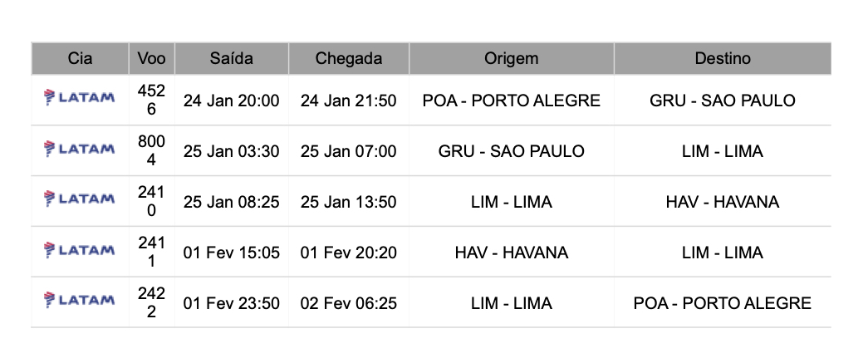This screenshot has height=363, width=868.
Task: Select arrival 02 Fev 06:25 cell
Action: pyautogui.click(x=349, y=303)
